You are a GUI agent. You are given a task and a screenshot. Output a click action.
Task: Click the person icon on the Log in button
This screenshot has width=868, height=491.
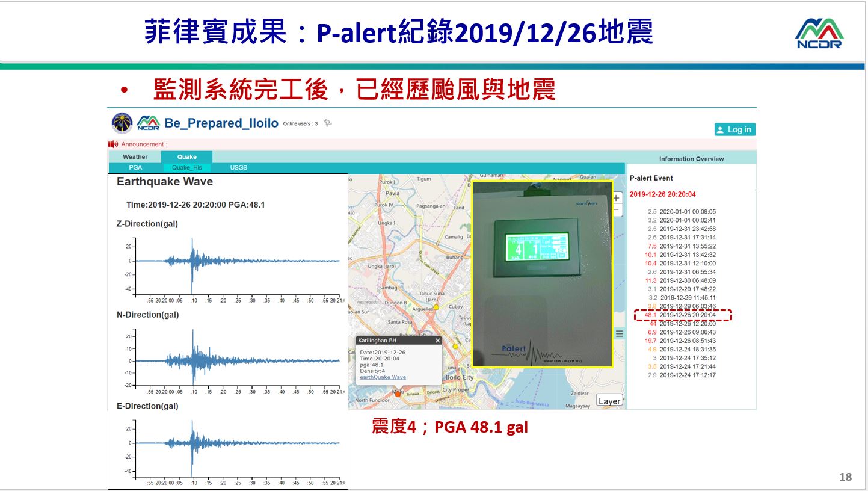[720, 129]
